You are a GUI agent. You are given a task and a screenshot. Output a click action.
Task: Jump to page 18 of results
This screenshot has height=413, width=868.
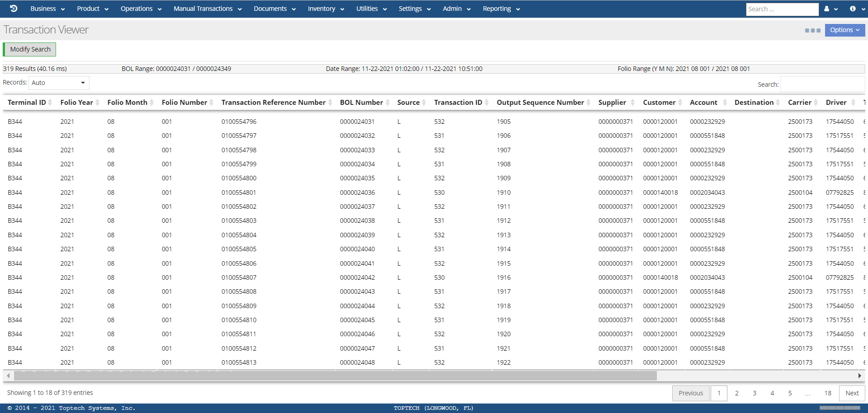tap(828, 393)
